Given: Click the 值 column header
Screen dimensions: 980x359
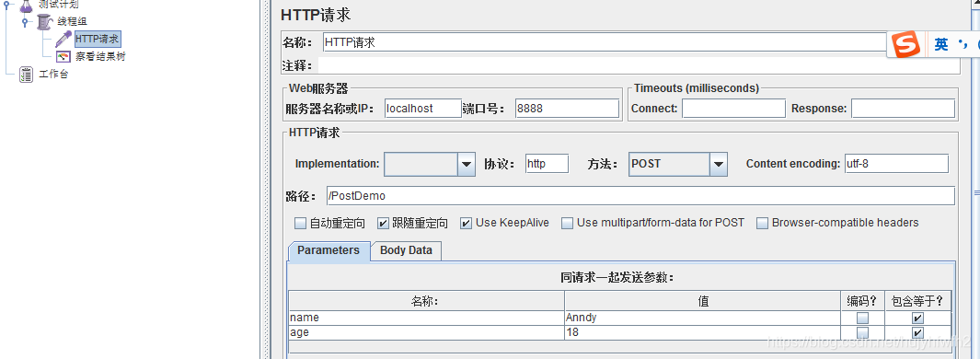Looking at the screenshot, I should (x=702, y=301).
